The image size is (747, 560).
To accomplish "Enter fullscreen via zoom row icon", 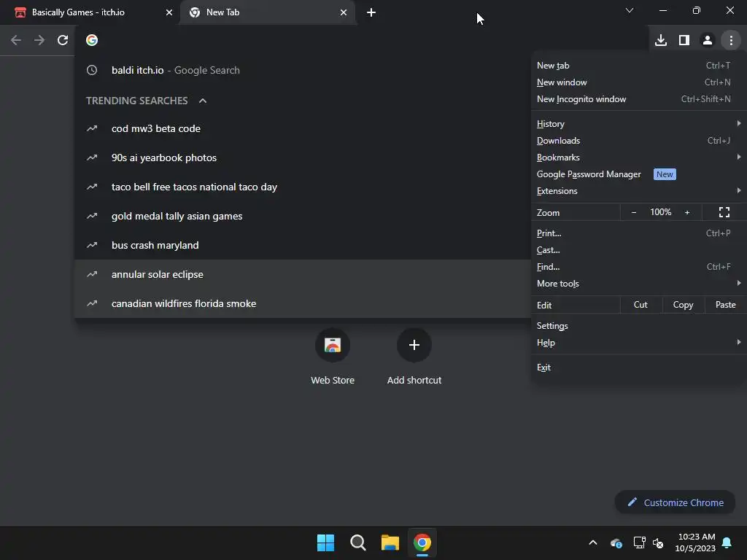I will click(724, 212).
